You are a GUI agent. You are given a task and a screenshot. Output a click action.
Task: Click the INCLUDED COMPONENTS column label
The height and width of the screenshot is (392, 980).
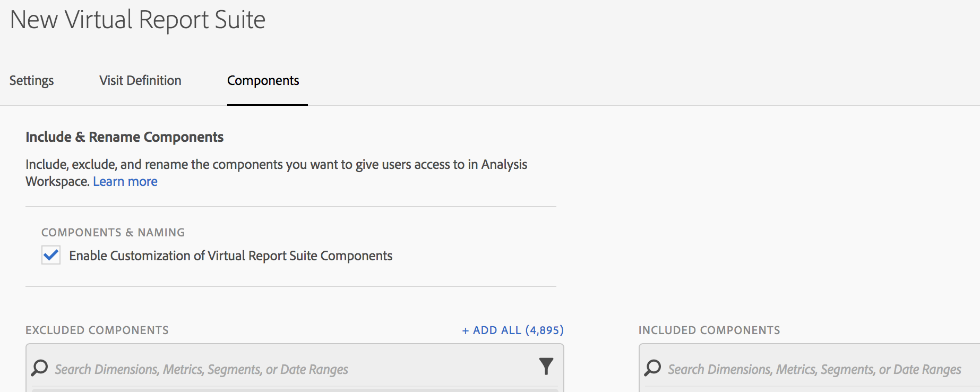tap(709, 330)
